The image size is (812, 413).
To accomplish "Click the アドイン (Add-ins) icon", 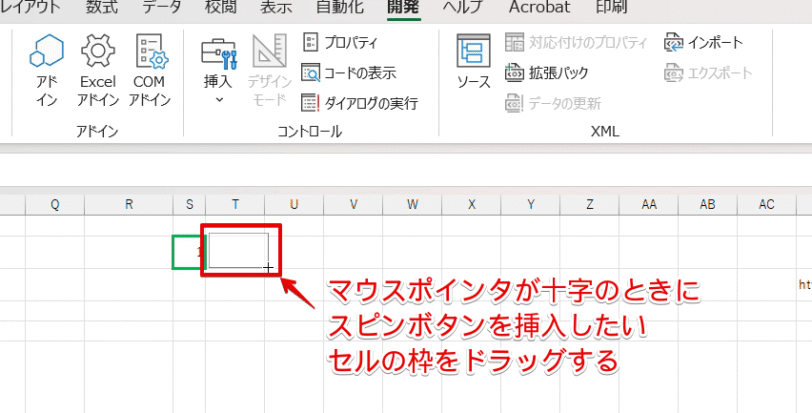I will pos(47,70).
